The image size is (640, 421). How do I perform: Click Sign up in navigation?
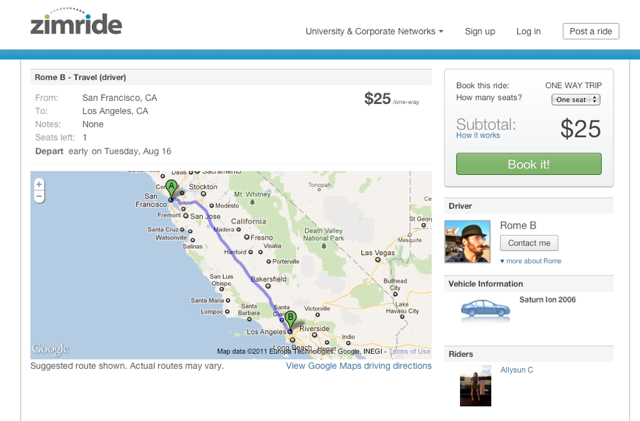480,31
